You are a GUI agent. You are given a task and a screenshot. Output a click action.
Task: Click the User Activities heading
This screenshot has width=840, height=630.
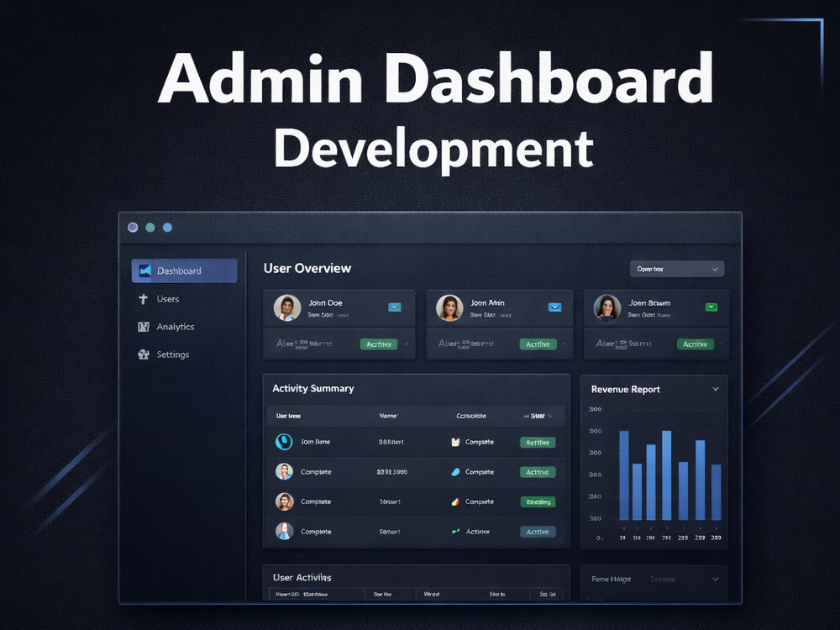(302, 578)
